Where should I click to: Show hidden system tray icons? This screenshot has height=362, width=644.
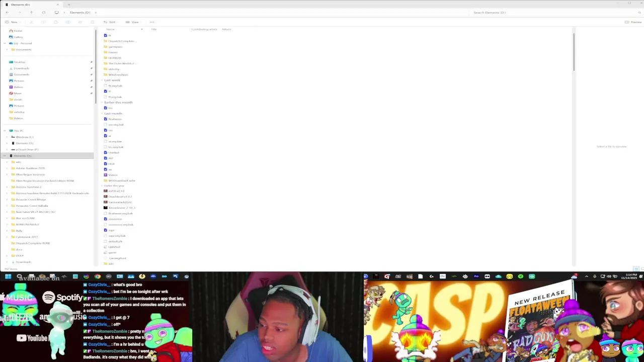586,276
